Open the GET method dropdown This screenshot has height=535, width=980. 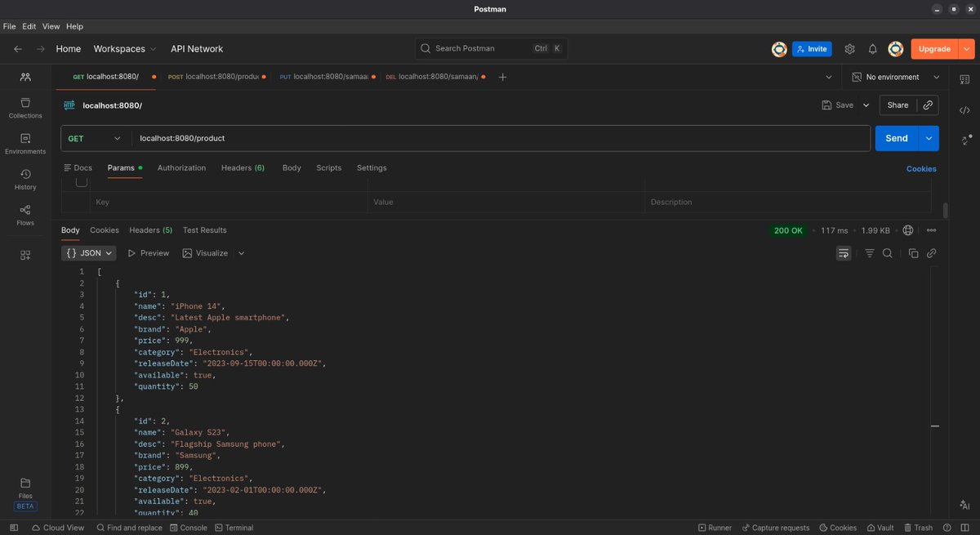click(x=95, y=138)
